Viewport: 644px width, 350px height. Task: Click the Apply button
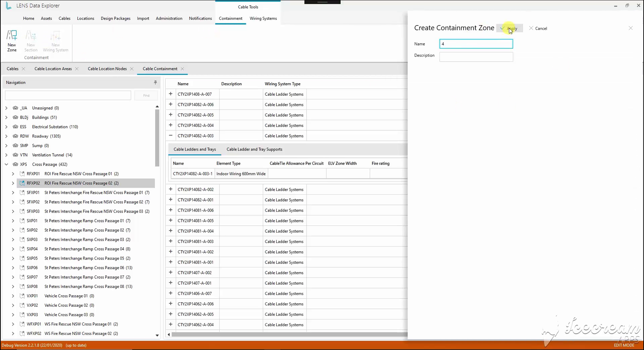509,29
